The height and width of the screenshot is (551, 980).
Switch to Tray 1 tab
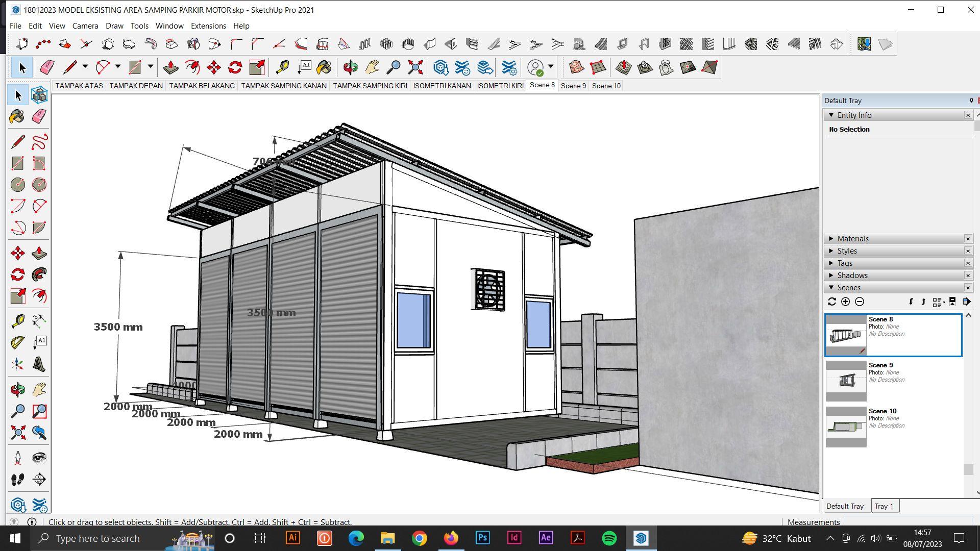pyautogui.click(x=884, y=506)
